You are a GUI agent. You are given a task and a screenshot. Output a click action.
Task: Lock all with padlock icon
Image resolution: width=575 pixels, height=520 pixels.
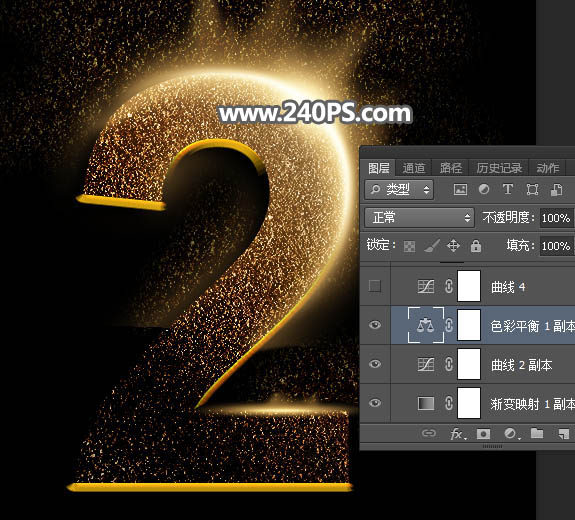point(476,246)
